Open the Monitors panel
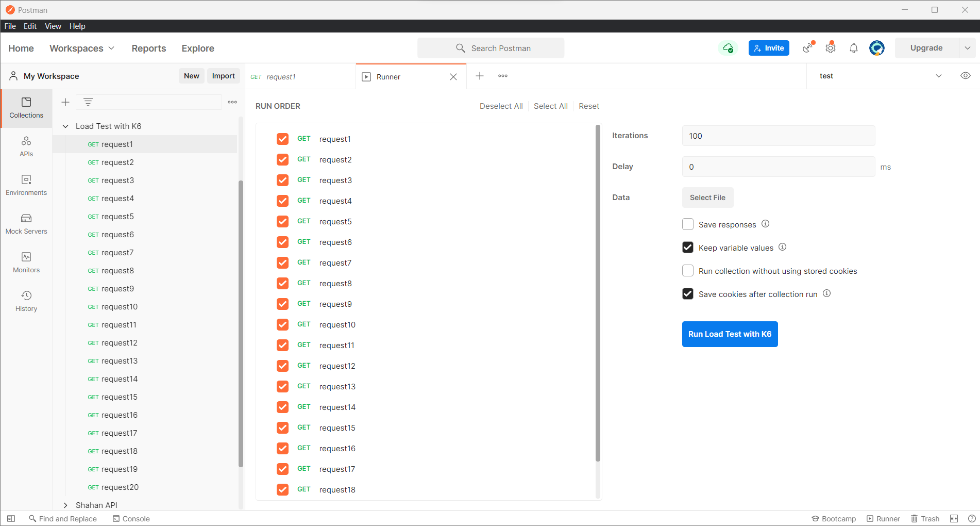This screenshot has width=980, height=526. point(26,262)
